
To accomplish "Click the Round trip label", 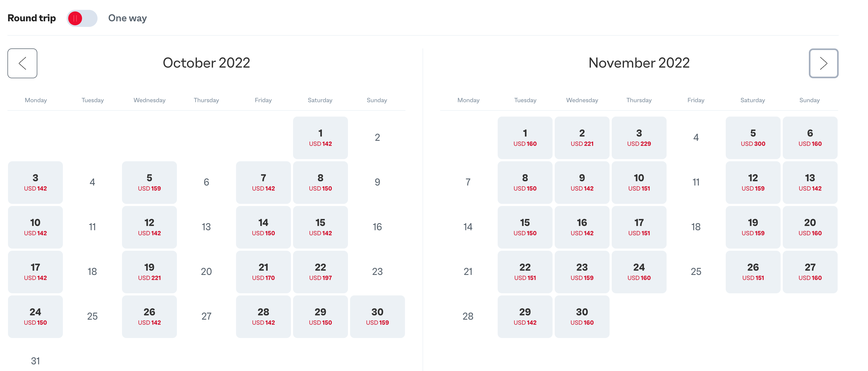I will coord(31,18).
